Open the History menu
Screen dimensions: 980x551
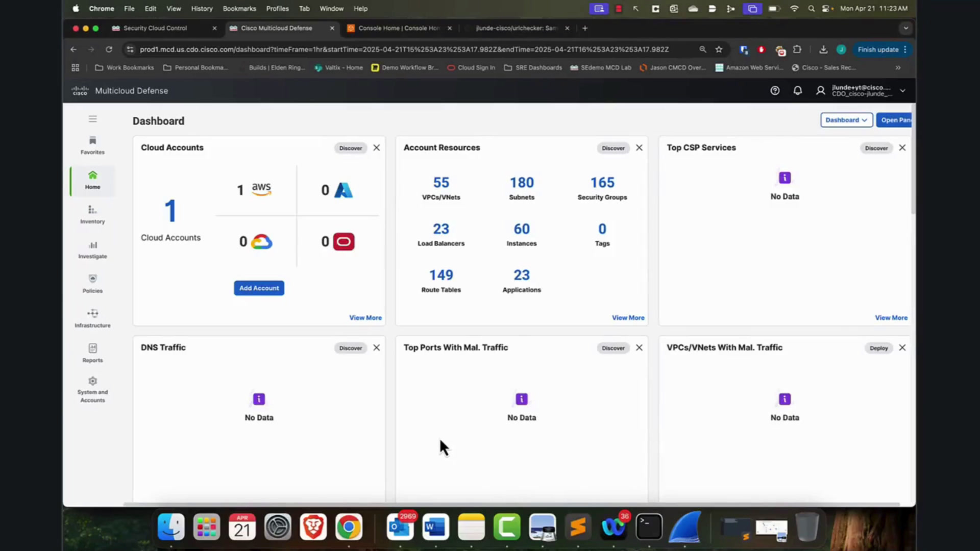(x=202, y=9)
